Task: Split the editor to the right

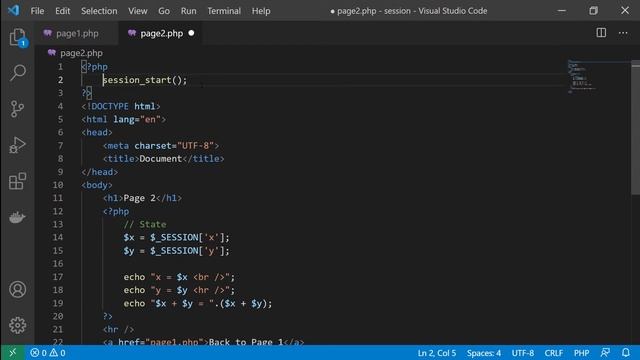Action: tap(601, 33)
